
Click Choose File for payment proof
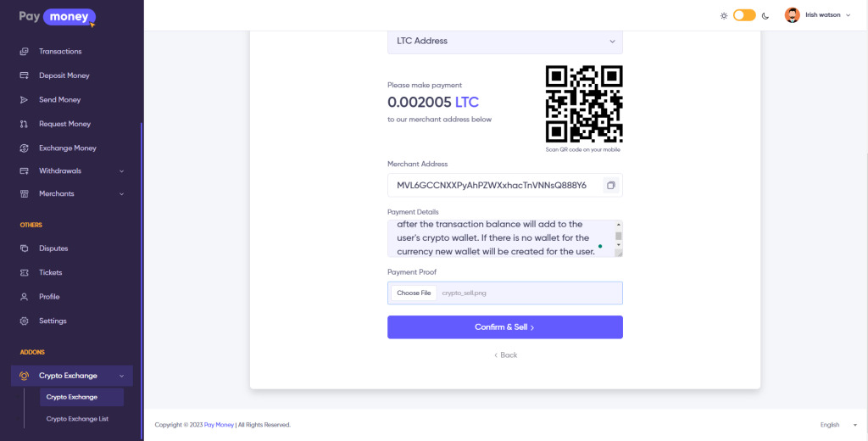[414, 293]
